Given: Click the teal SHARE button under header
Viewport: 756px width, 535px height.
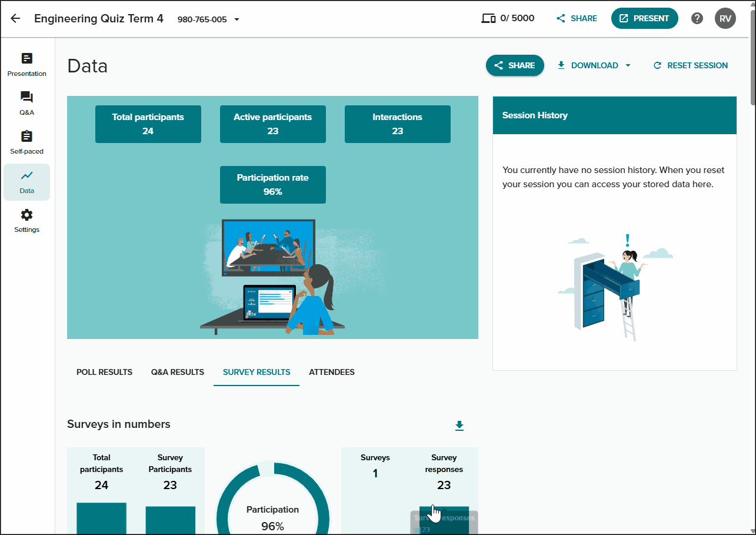Looking at the screenshot, I should click(515, 65).
